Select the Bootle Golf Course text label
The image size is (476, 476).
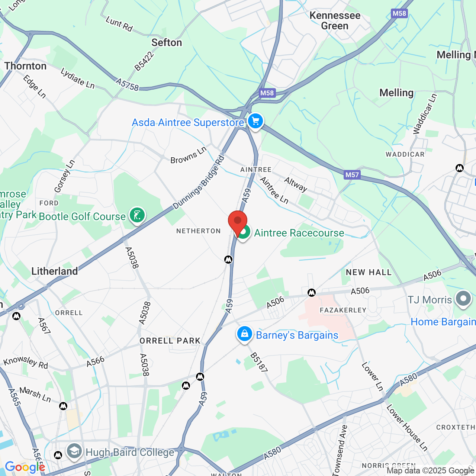tap(82, 216)
